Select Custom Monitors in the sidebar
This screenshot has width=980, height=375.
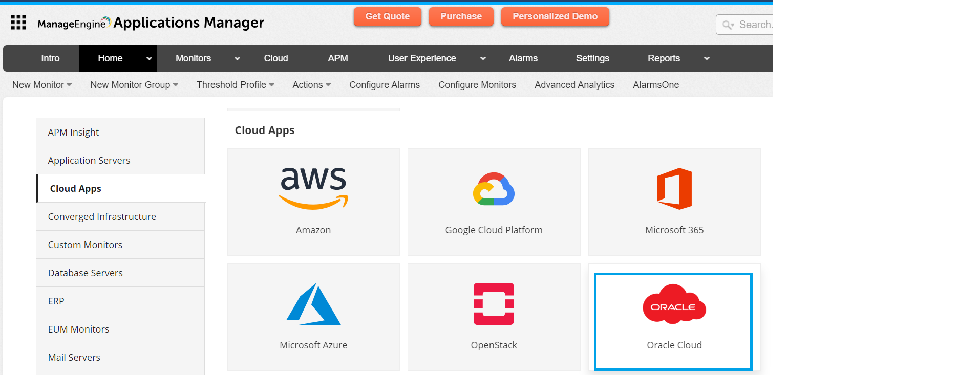click(120, 245)
